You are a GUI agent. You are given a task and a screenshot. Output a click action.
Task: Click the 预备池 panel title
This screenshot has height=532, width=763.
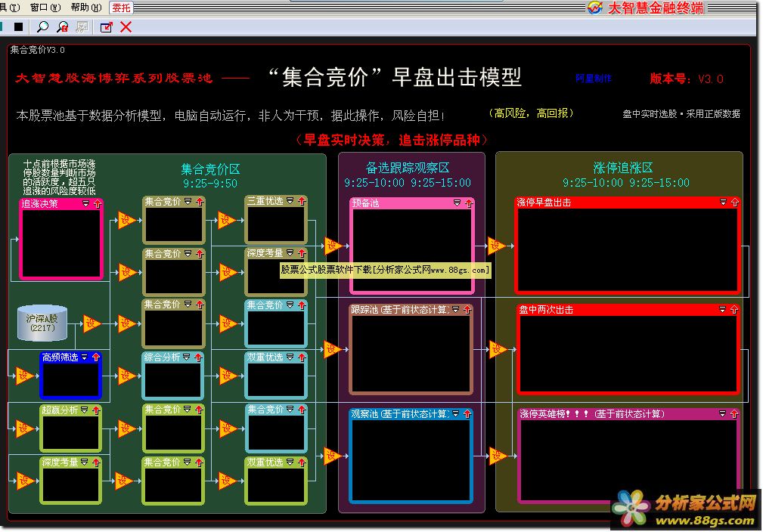click(365, 203)
